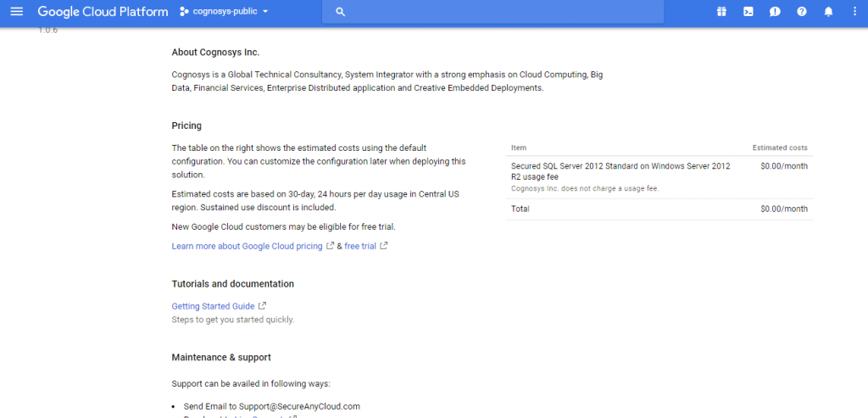Viewport: 868px width, 418px height.
Task: Open the hamburger navigation menu
Action: pos(16,12)
